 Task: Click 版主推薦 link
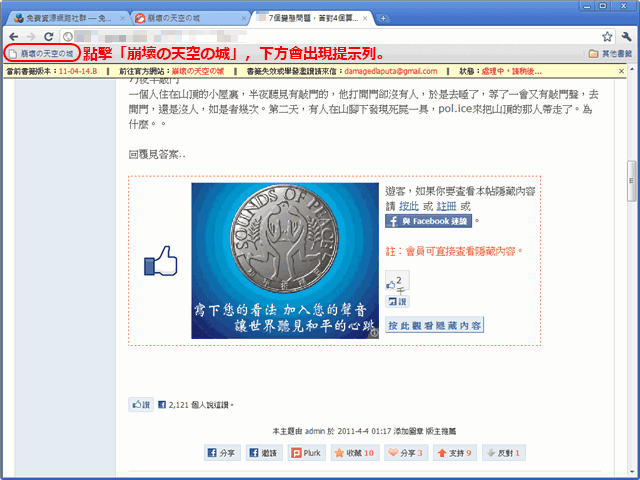[441, 431]
